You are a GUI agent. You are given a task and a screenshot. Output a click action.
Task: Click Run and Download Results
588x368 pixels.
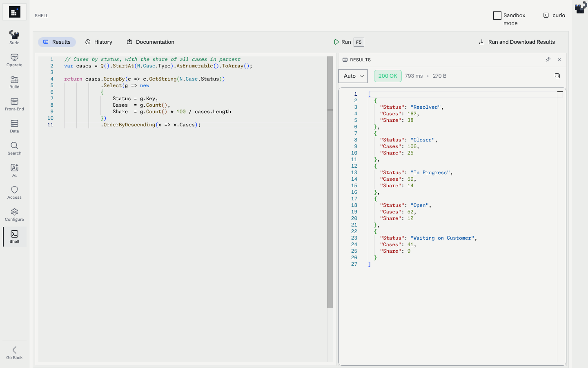tap(517, 42)
